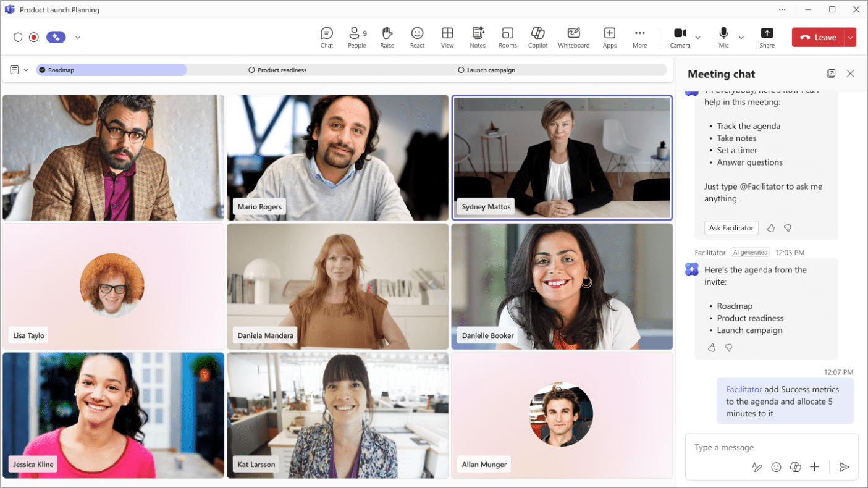Give thumbs up to the agenda message
The height and width of the screenshot is (488, 868).
(x=711, y=347)
